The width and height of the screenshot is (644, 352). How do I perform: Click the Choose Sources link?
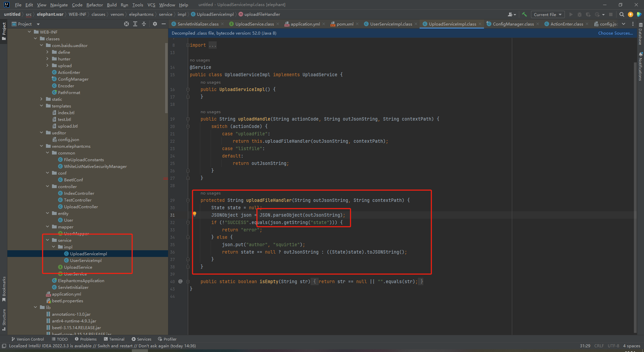pyautogui.click(x=615, y=33)
